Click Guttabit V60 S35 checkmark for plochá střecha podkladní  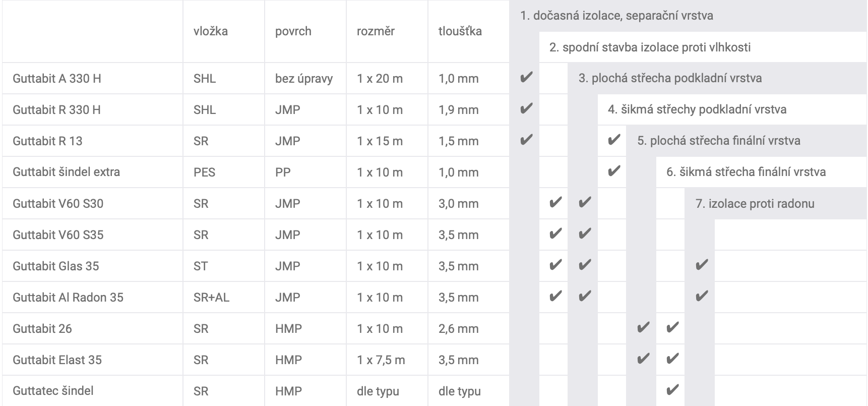[x=584, y=234]
